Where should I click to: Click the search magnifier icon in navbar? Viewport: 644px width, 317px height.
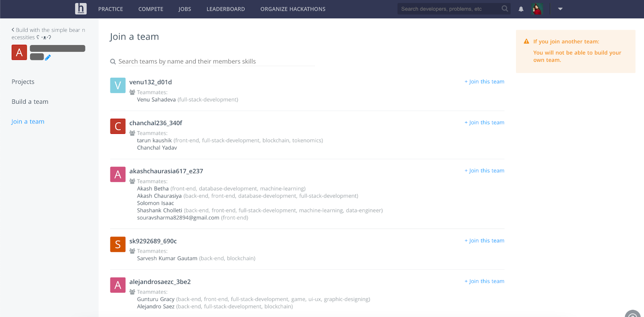(505, 8)
